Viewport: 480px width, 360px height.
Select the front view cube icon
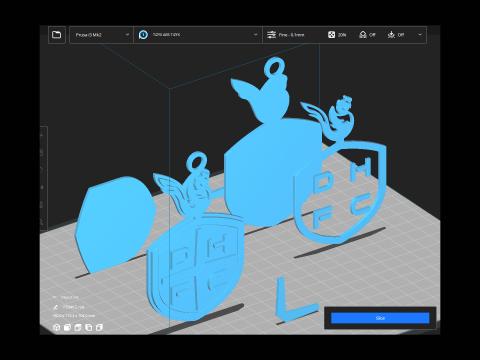pyautogui.click(x=67, y=327)
